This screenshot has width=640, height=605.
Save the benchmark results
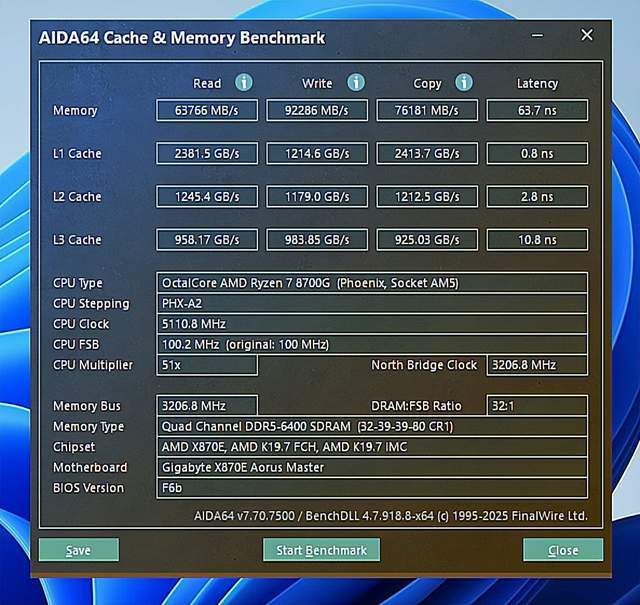(x=79, y=550)
